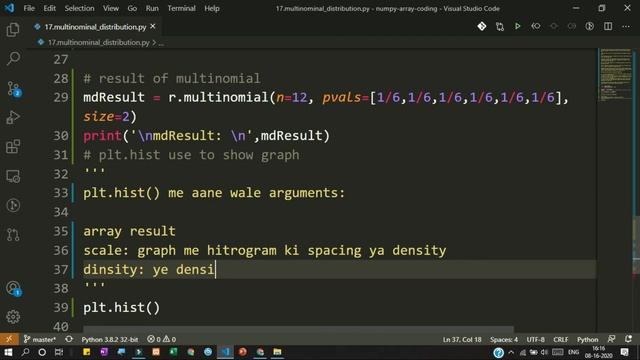Go to next change icon

[x=571, y=27]
